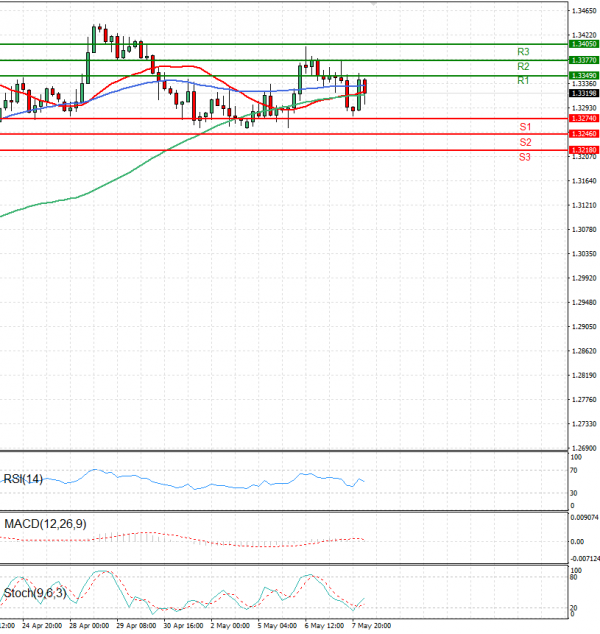Click the R2 resistance label

[x=523, y=66]
